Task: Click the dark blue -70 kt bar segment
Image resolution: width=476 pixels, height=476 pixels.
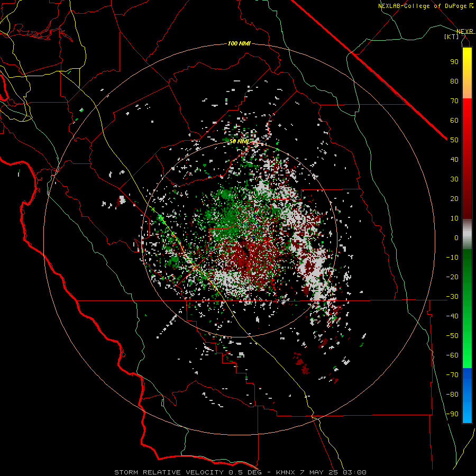Action: pyautogui.click(x=467, y=375)
